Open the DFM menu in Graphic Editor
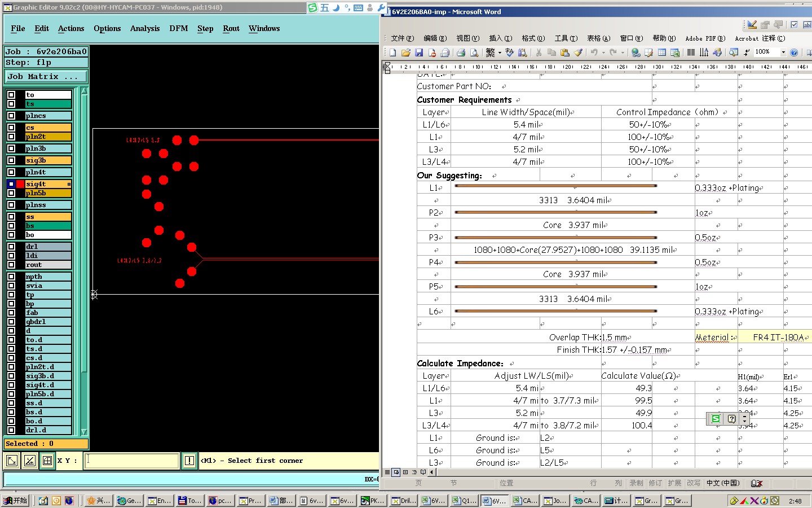Image resolution: width=812 pixels, height=508 pixels. (179, 28)
